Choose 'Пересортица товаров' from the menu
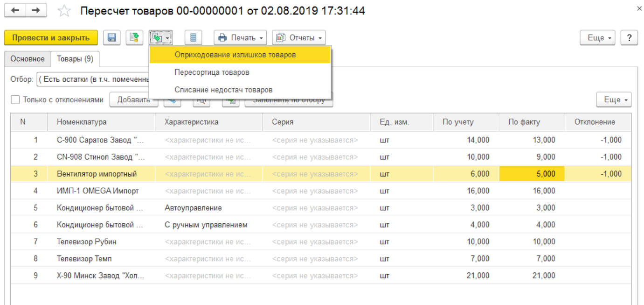This screenshot has height=305, width=644. pos(212,72)
